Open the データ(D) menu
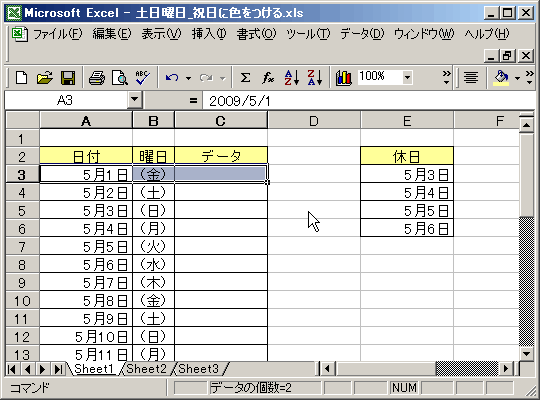 pyautogui.click(x=362, y=34)
